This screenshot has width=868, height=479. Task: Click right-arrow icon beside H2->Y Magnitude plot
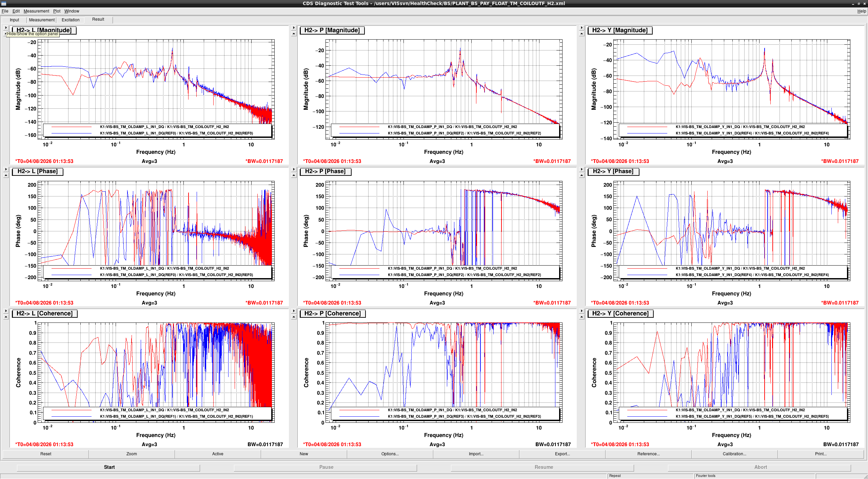point(581,28)
